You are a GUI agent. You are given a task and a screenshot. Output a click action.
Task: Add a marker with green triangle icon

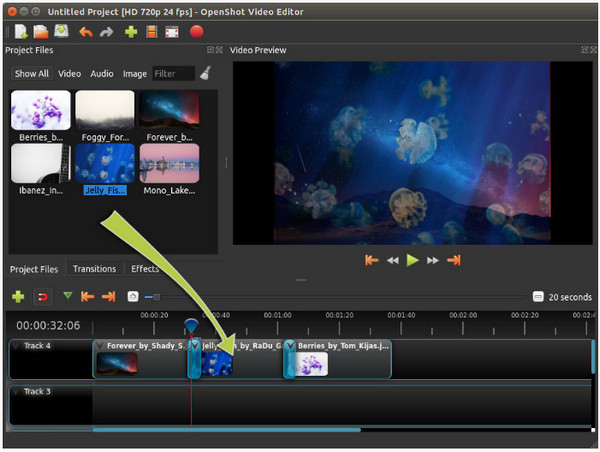(x=68, y=295)
